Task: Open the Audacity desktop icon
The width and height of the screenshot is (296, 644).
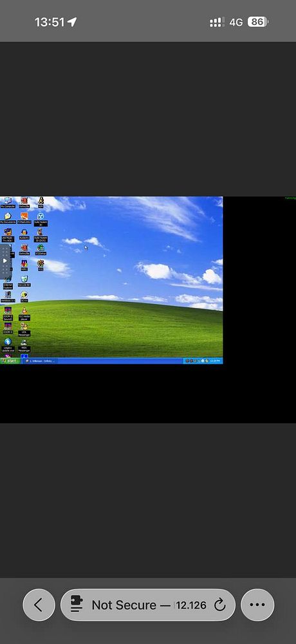Action: [24, 234]
